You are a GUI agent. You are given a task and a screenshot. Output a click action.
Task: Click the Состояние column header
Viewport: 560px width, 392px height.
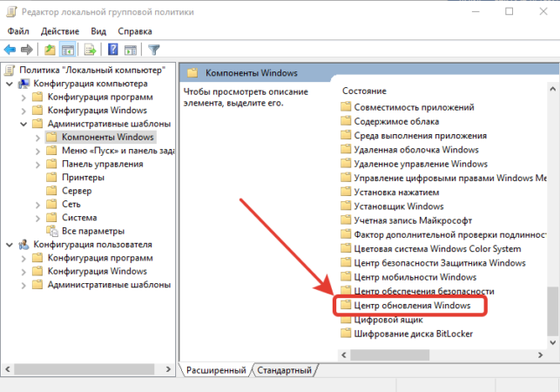click(x=364, y=91)
